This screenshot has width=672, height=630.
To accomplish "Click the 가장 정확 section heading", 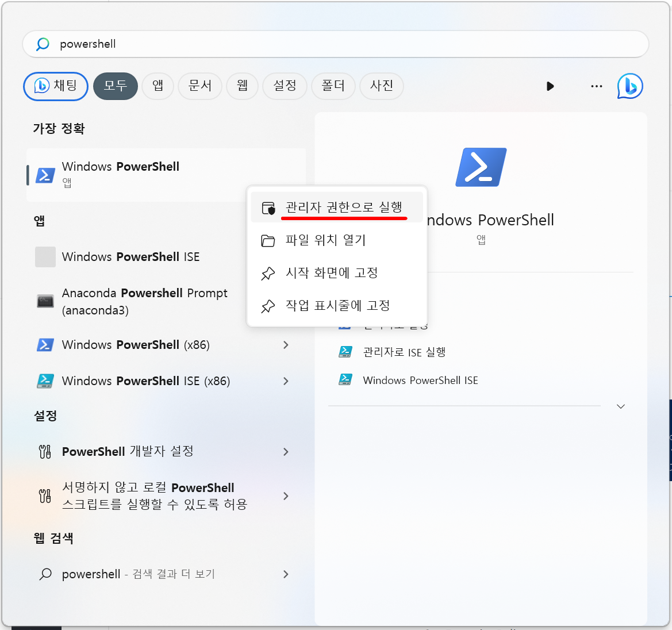I will [x=59, y=129].
